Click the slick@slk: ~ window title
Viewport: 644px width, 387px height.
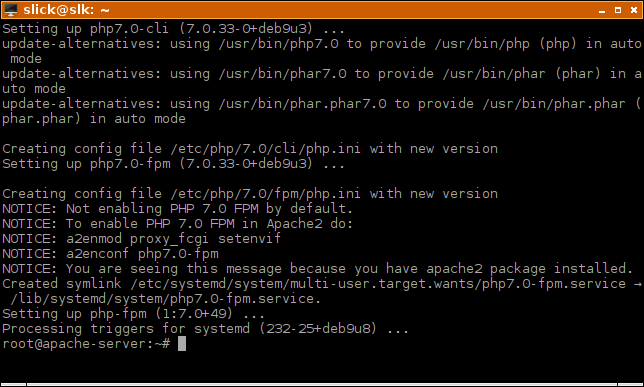[x=66, y=10]
